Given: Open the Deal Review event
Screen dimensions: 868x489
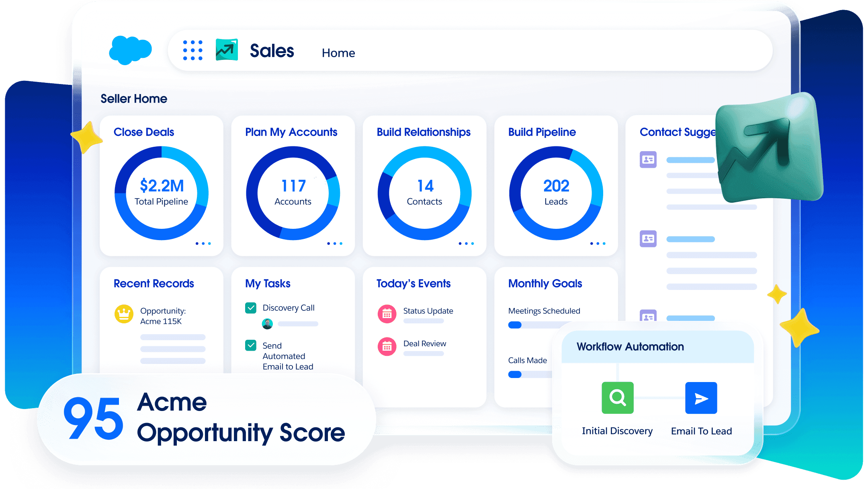Looking at the screenshot, I should tap(425, 343).
